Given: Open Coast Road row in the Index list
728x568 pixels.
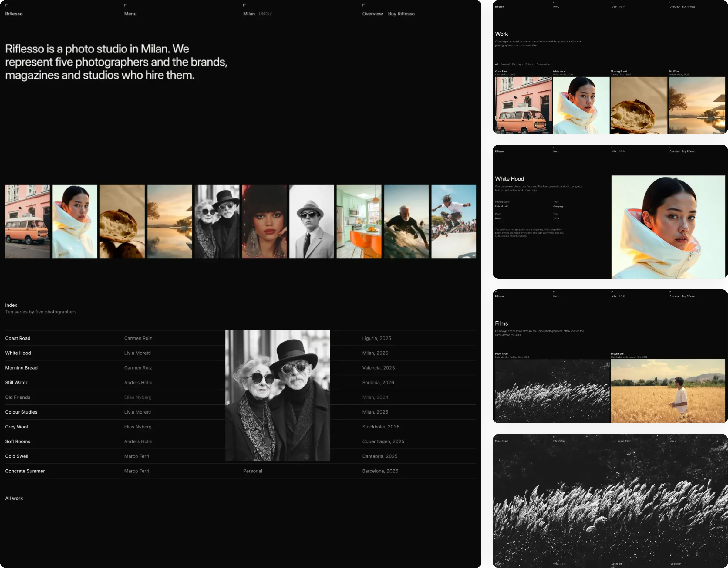Looking at the screenshot, I should coord(241,338).
